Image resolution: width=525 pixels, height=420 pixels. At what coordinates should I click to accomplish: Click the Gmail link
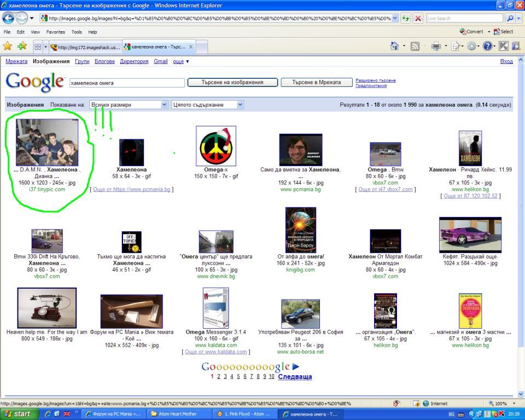click(161, 61)
